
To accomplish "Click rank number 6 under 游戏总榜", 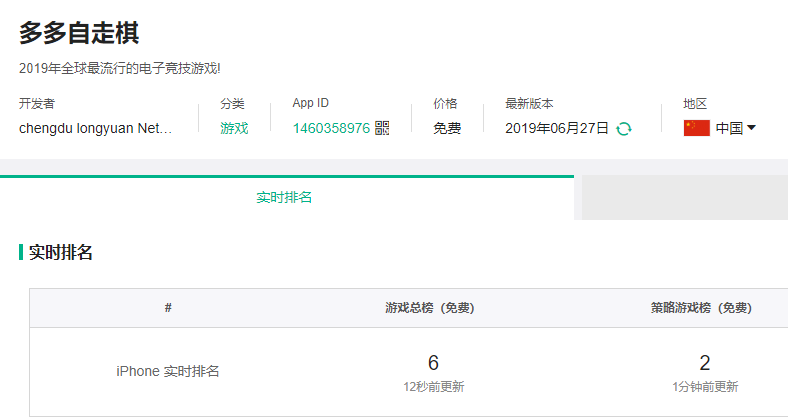I will [x=433, y=363].
